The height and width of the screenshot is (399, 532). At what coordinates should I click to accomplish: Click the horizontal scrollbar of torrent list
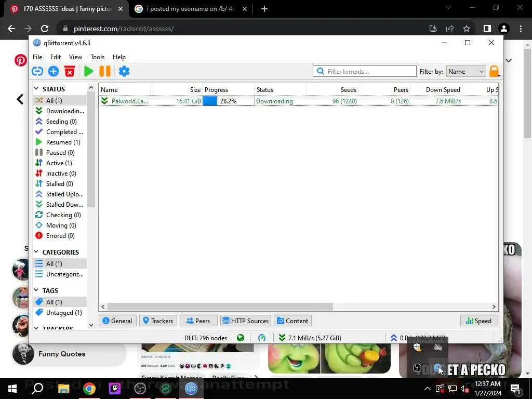pyautogui.click(x=220, y=307)
